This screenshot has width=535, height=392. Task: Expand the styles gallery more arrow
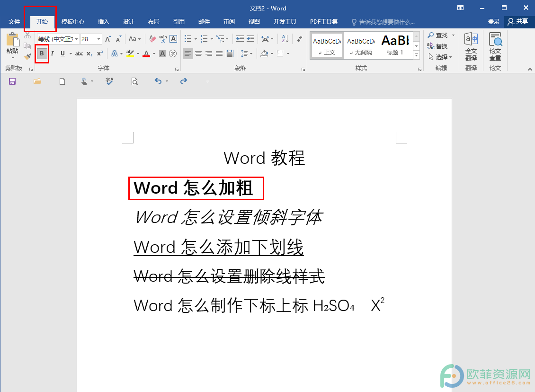[x=416, y=54]
